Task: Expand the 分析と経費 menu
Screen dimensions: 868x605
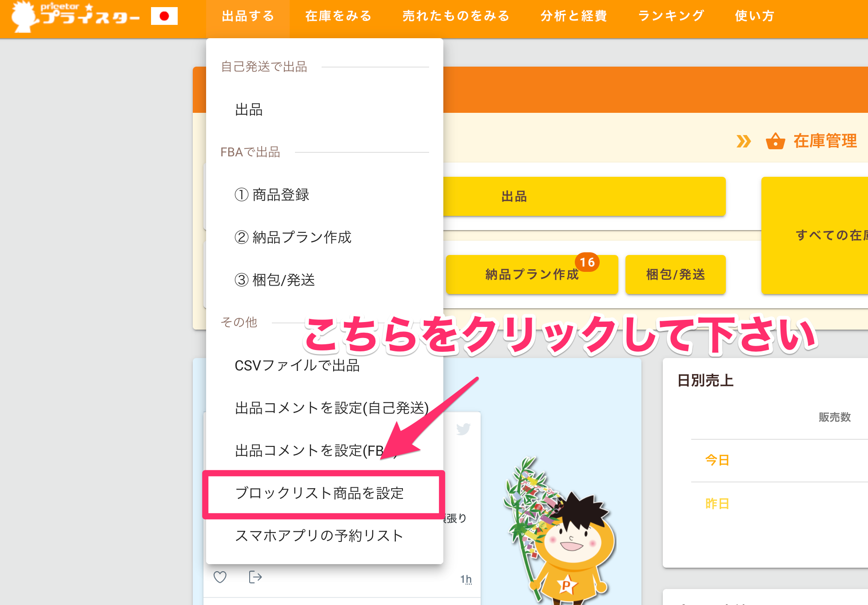Action: click(573, 16)
